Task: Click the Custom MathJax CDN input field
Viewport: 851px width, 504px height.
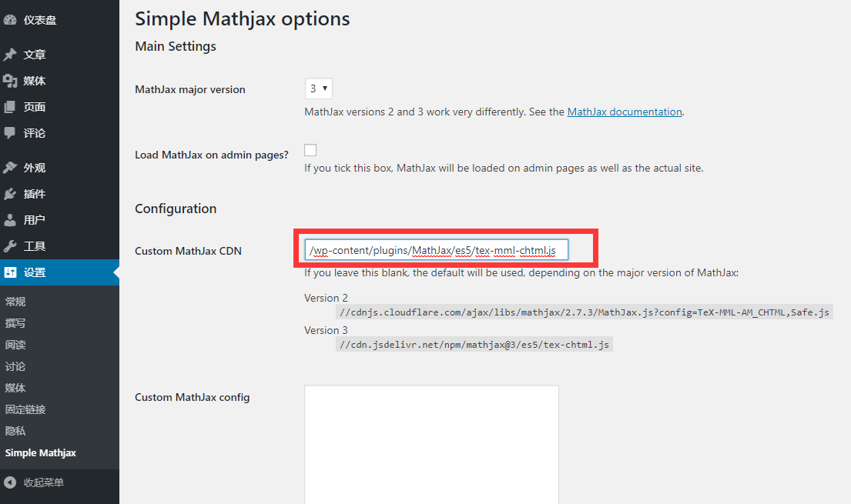Action: click(x=436, y=250)
